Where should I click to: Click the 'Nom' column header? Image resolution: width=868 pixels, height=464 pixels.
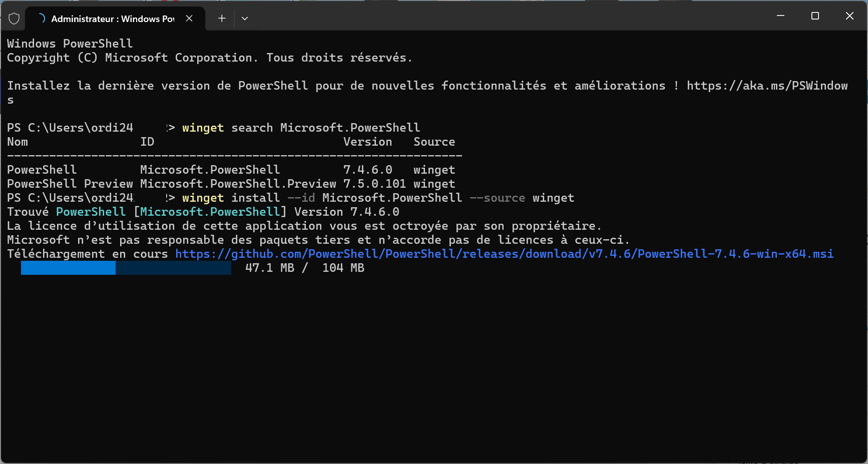click(x=18, y=142)
